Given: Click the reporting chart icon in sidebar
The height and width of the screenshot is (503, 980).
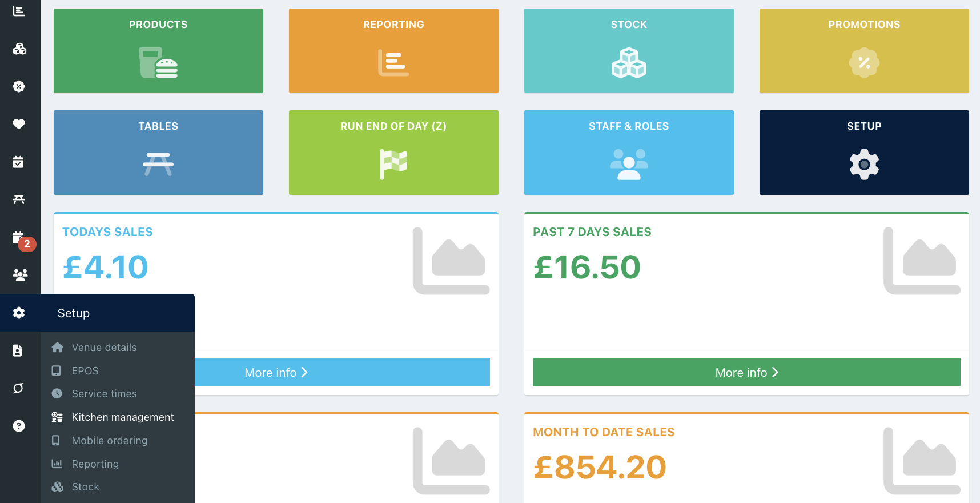Looking at the screenshot, I should [x=19, y=11].
